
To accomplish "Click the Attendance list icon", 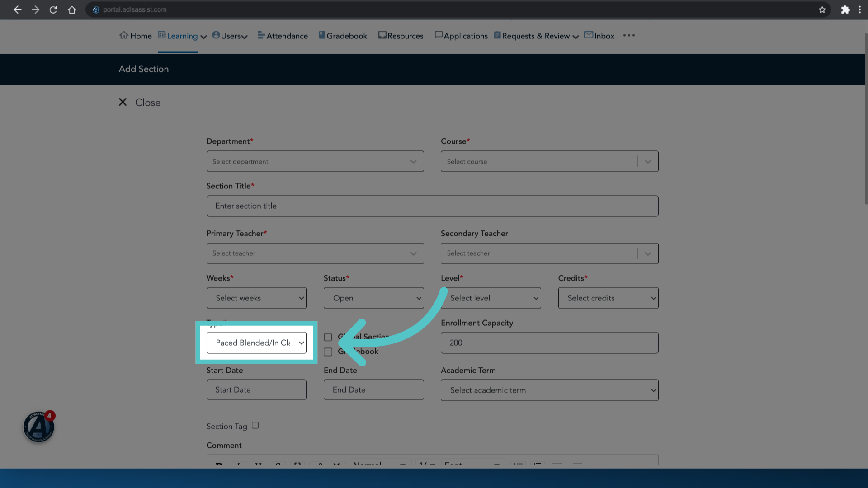I will 261,35.
